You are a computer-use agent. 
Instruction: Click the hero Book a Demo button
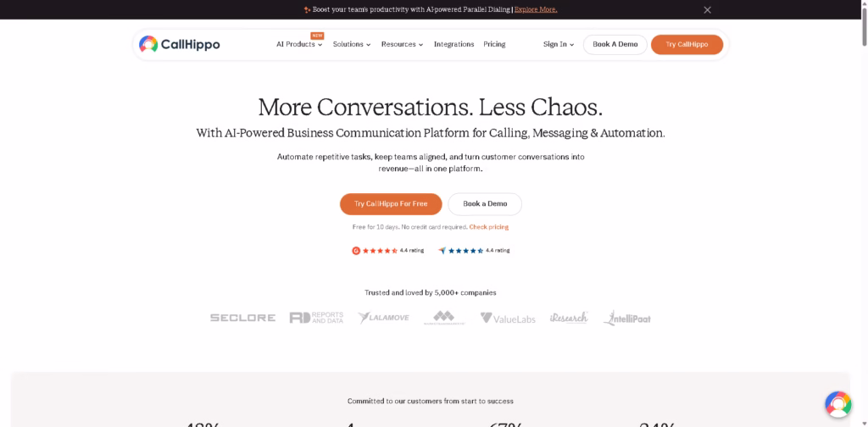point(485,204)
